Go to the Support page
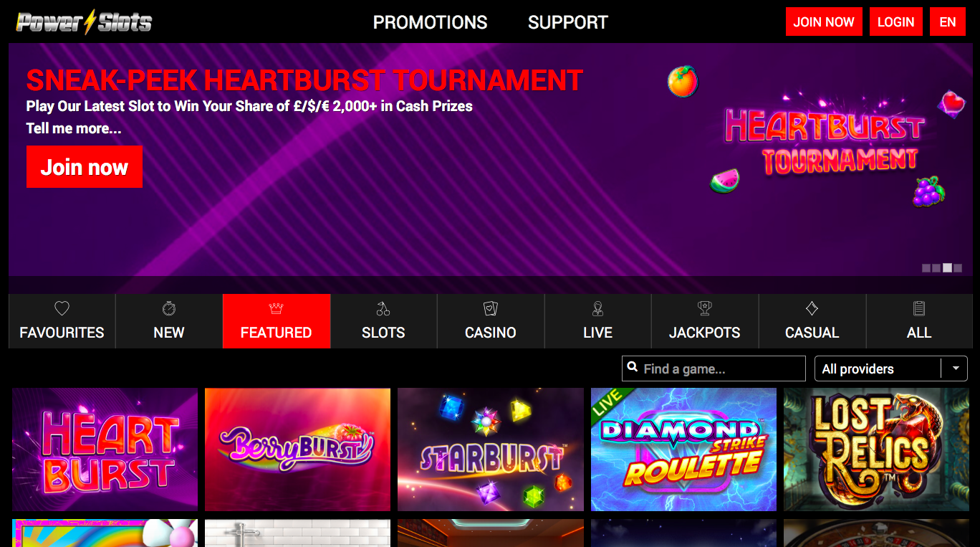Screen dimensions: 980x547 [x=568, y=22]
